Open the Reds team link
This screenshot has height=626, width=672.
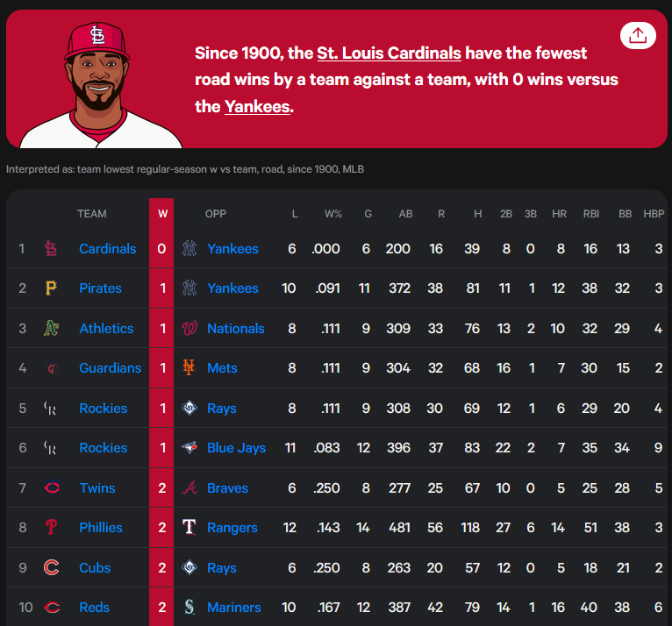click(x=94, y=608)
